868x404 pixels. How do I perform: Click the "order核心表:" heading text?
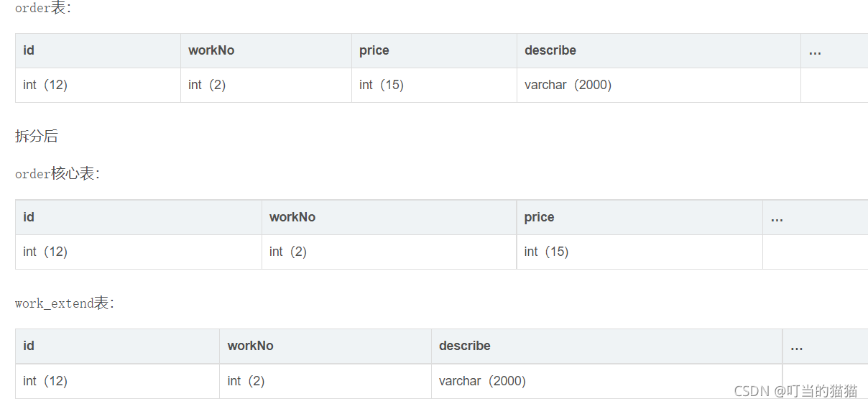(x=57, y=174)
